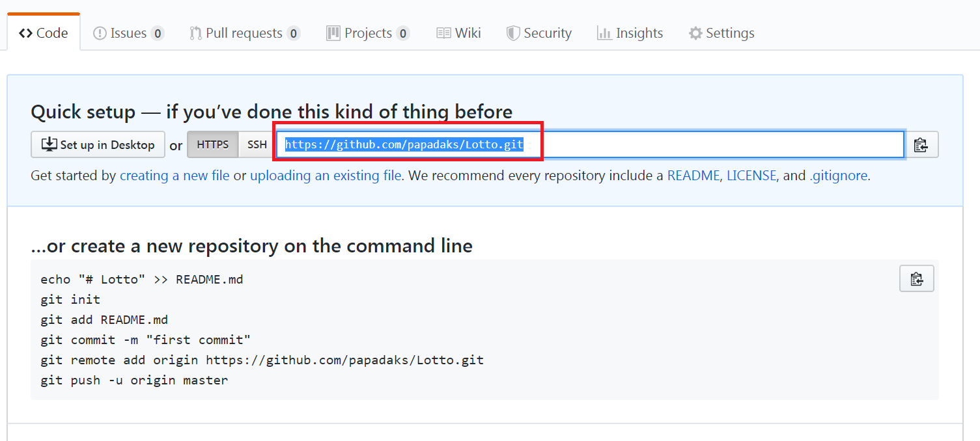
Task: Go to the Wiki tab
Action: [x=458, y=33]
